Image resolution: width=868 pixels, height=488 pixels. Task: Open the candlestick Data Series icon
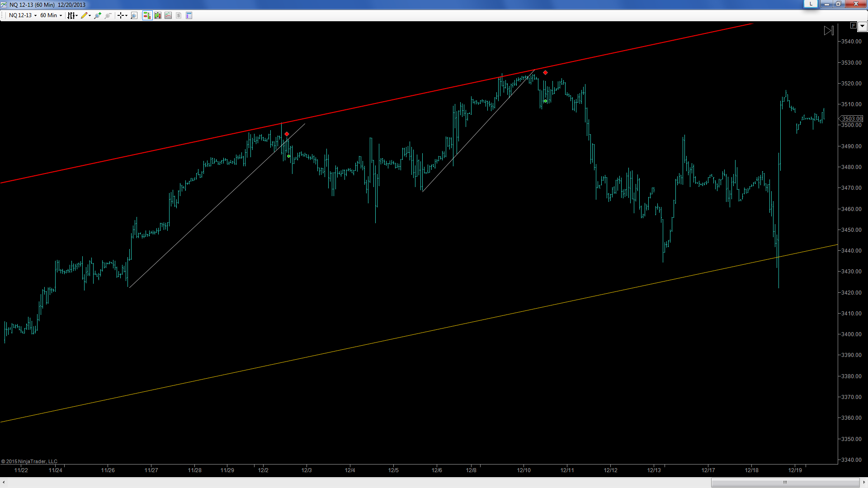(x=158, y=15)
